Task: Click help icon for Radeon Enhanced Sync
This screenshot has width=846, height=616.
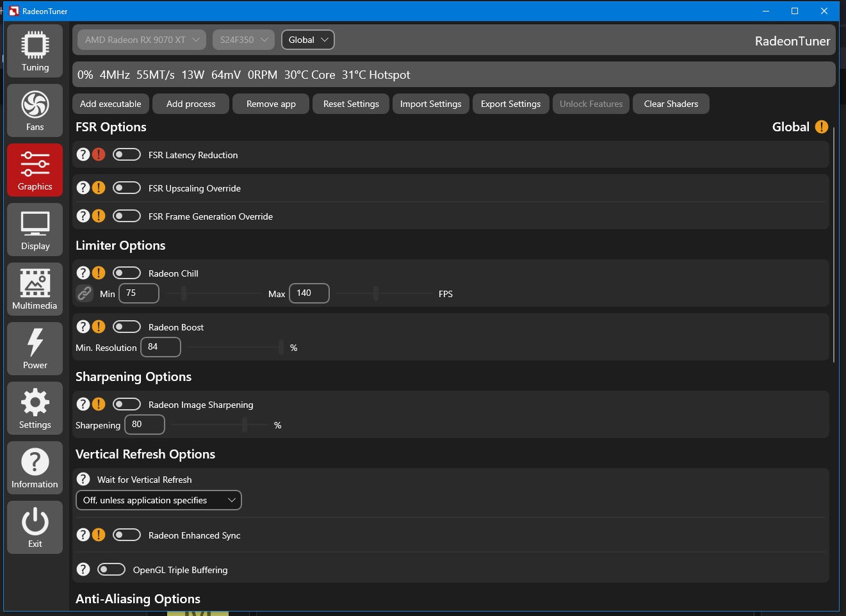Action: 83,535
